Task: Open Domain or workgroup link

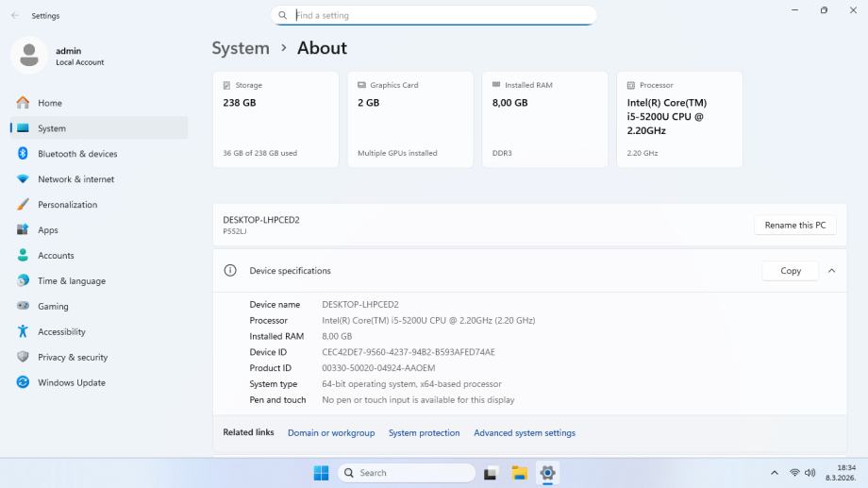Action: pos(331,433)
